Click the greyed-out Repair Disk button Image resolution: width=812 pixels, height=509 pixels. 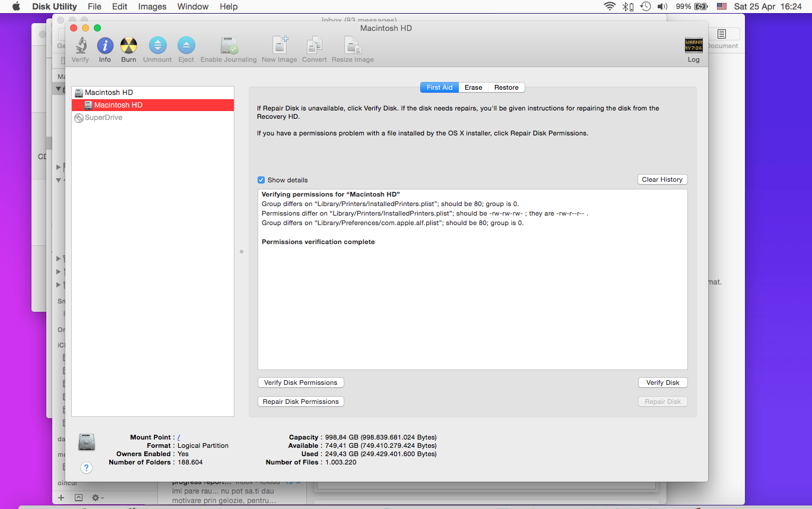663,401
